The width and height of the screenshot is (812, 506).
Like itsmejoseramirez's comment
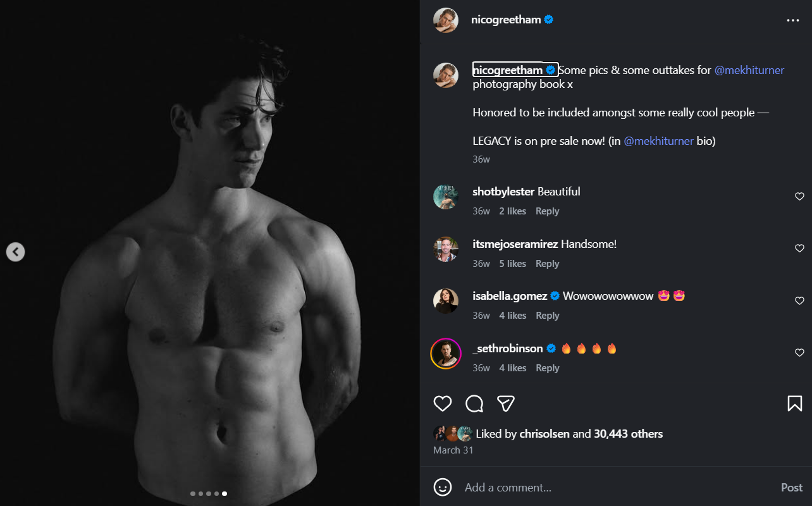(799, 249)
